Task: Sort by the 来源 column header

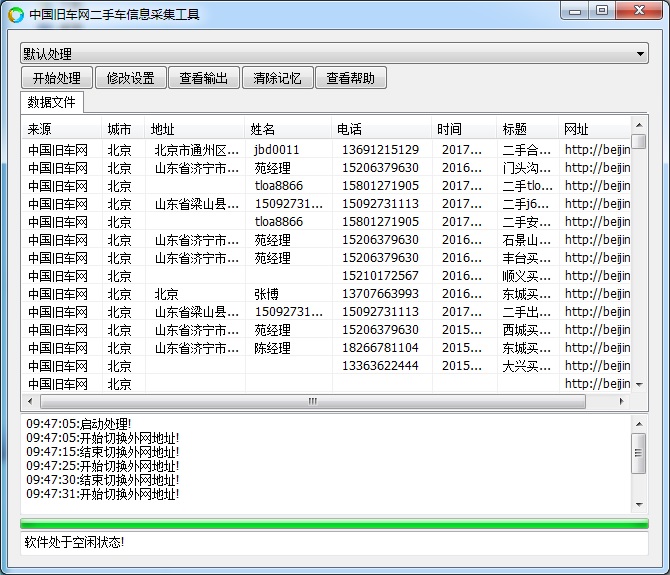Action: [x=62, y=129]
